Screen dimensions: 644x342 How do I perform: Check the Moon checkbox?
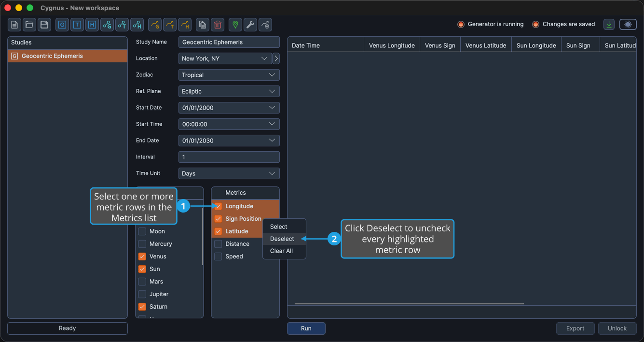click(142, 231)
